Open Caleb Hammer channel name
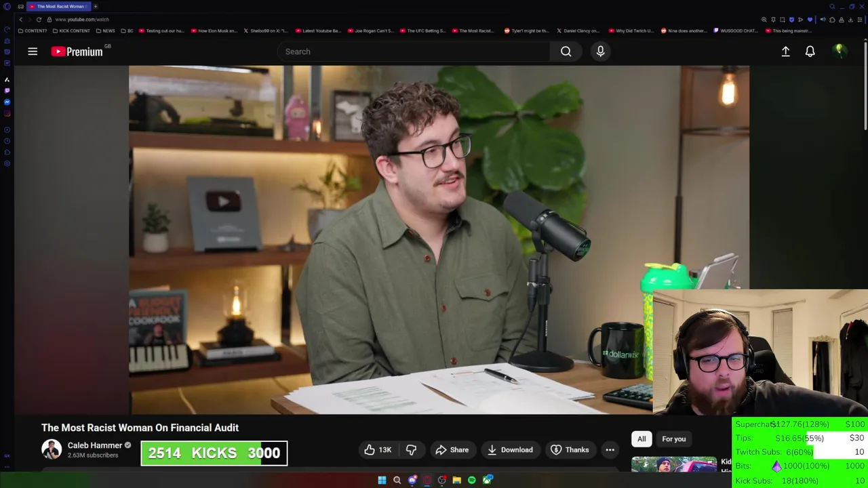The height and width of the screenshot is (488, 868). (95, 445)
